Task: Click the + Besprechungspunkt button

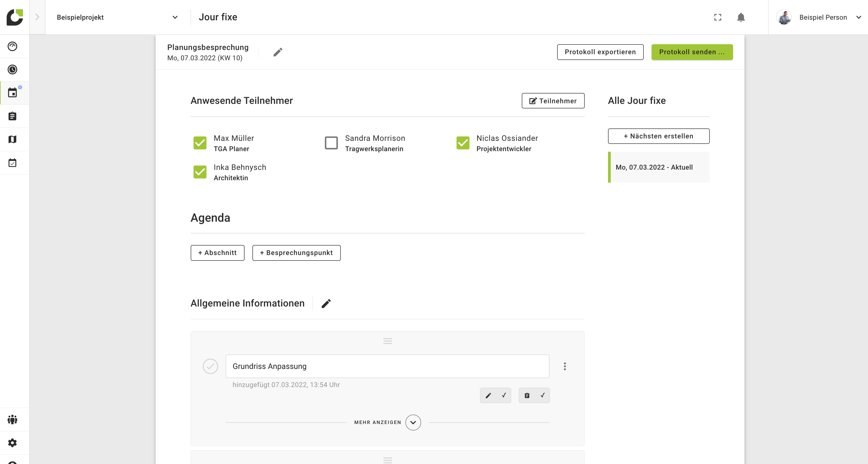Action: pyautogui.click(x=296, y=253)
